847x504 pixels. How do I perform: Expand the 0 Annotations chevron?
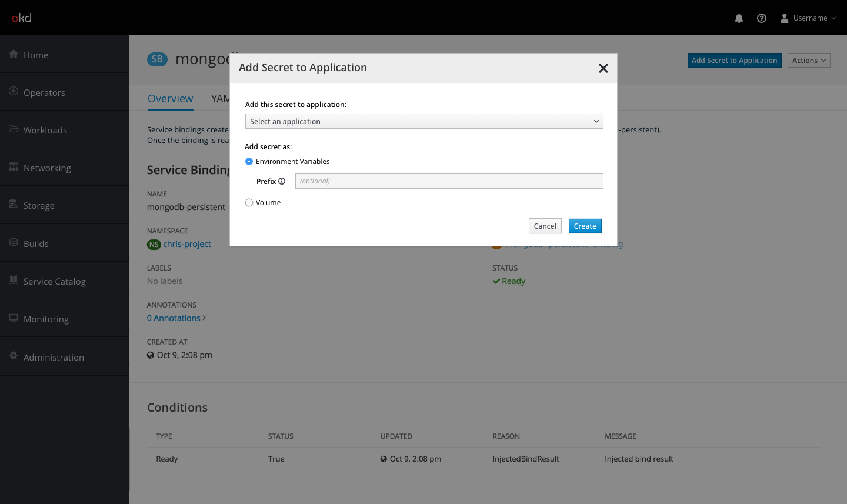[204, 318]
